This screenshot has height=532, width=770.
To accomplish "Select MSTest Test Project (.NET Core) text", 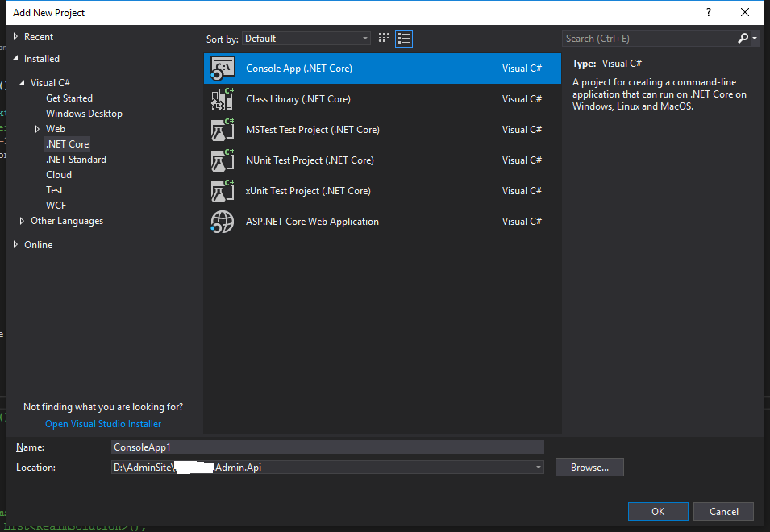I will tap(313, 130).
